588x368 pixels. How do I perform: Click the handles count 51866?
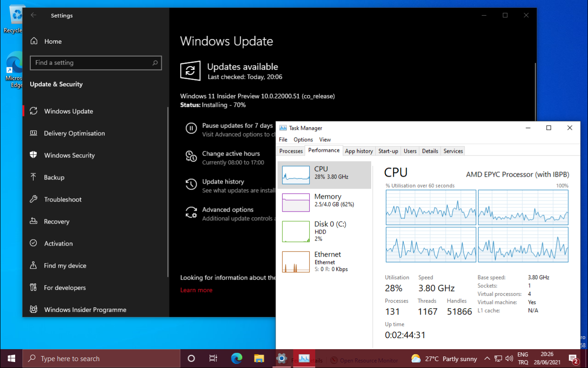pos(459,311)
